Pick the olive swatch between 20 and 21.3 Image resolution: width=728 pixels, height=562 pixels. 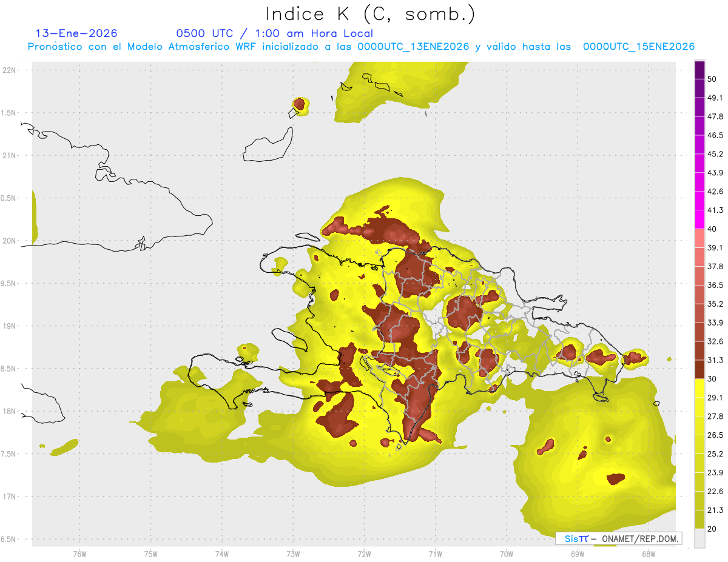(700, 520)
